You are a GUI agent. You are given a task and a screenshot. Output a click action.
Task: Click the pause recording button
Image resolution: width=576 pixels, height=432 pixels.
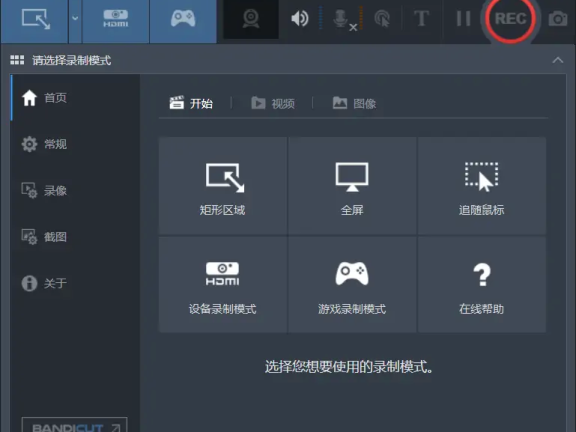pyautogui.click(x=463, y=18)
